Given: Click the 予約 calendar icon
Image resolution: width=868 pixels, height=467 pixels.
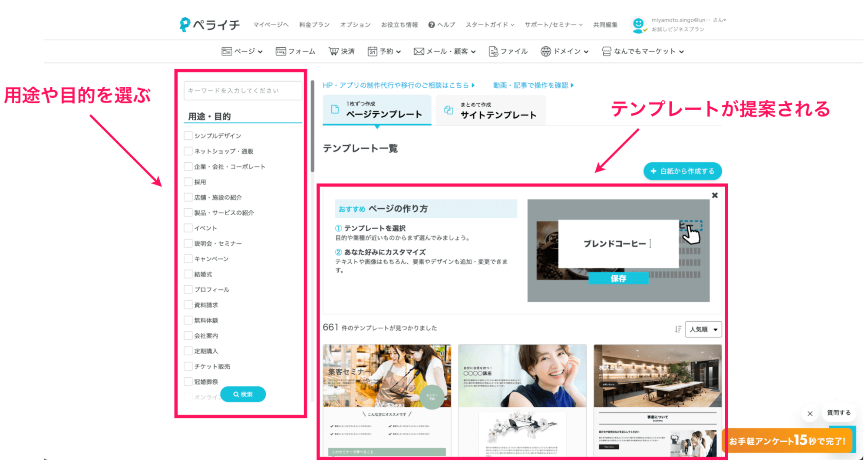Looking at the screenshot, I should pos(372,51).
